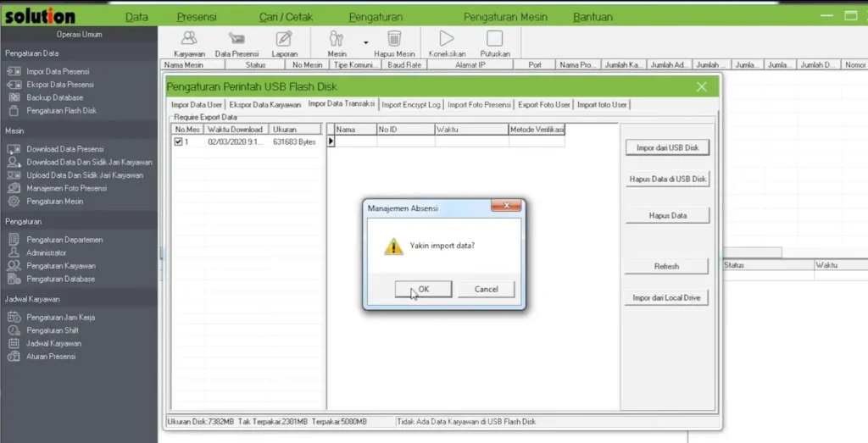
Task: Click Cancel in the confirmation dialog
Action: [x=486, y=289]
